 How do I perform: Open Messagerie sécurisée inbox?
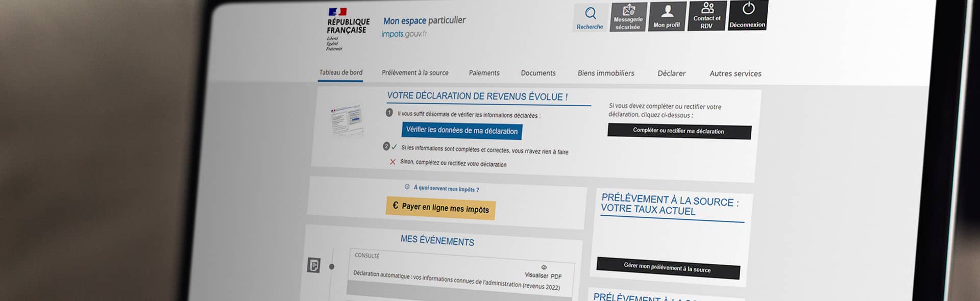pyautogui.click(x=628, y=17)
